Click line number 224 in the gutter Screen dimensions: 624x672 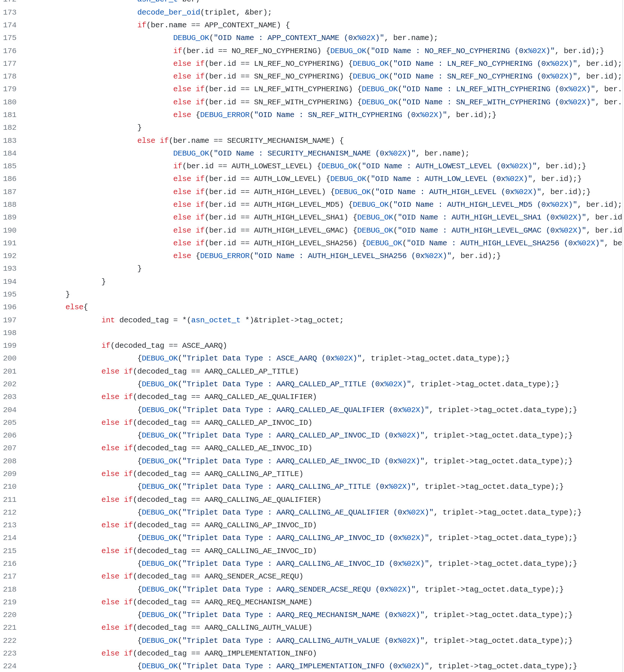(x=10, y=666)
